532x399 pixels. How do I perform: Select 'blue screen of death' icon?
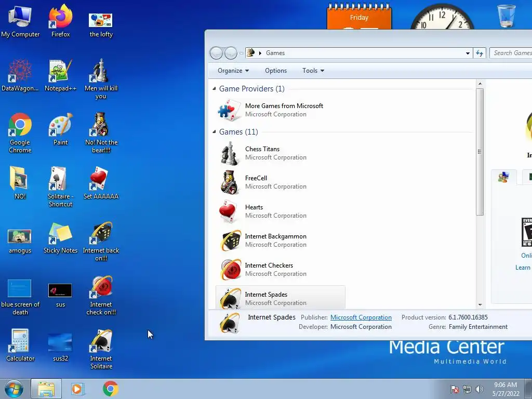(20, 297)
